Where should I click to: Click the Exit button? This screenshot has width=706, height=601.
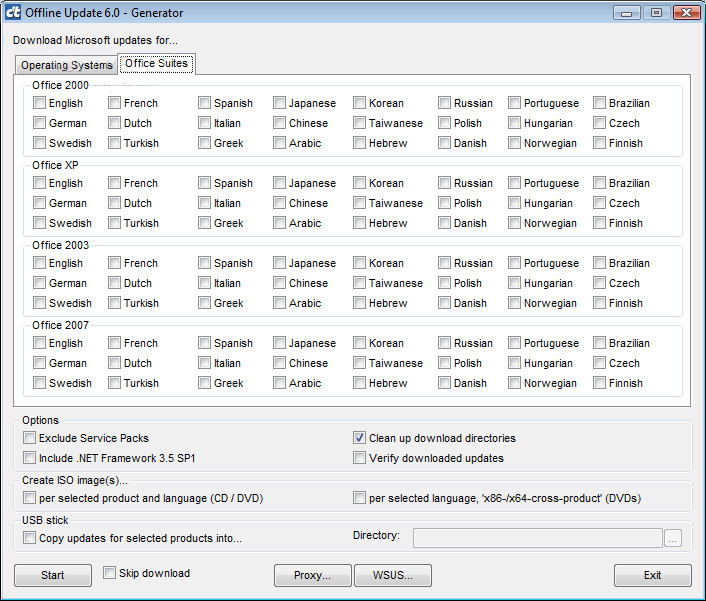pyautogui.click(x=652, y=575)
